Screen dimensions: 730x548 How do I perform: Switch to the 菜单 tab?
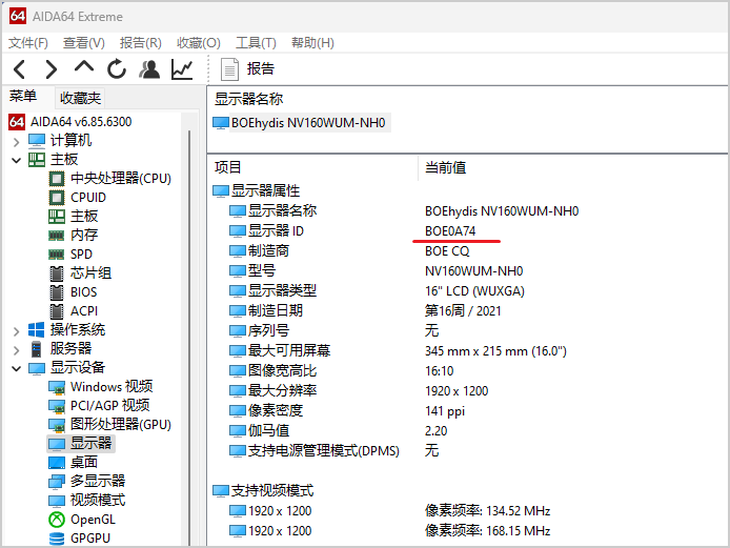(23, 96)
